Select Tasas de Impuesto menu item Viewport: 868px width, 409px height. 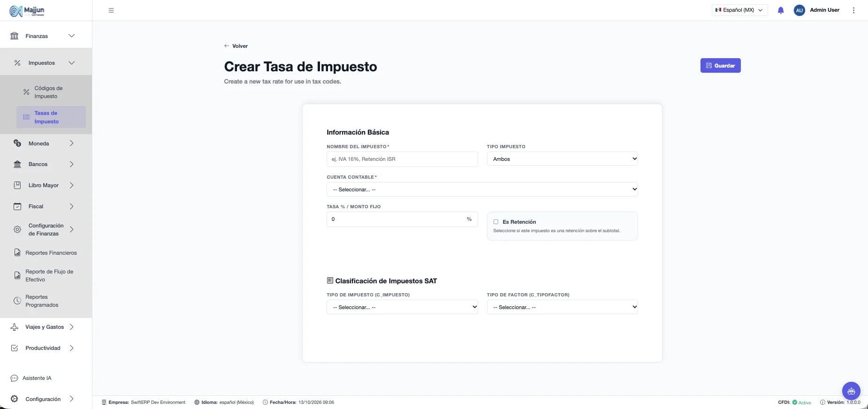(x=51, y=117)
